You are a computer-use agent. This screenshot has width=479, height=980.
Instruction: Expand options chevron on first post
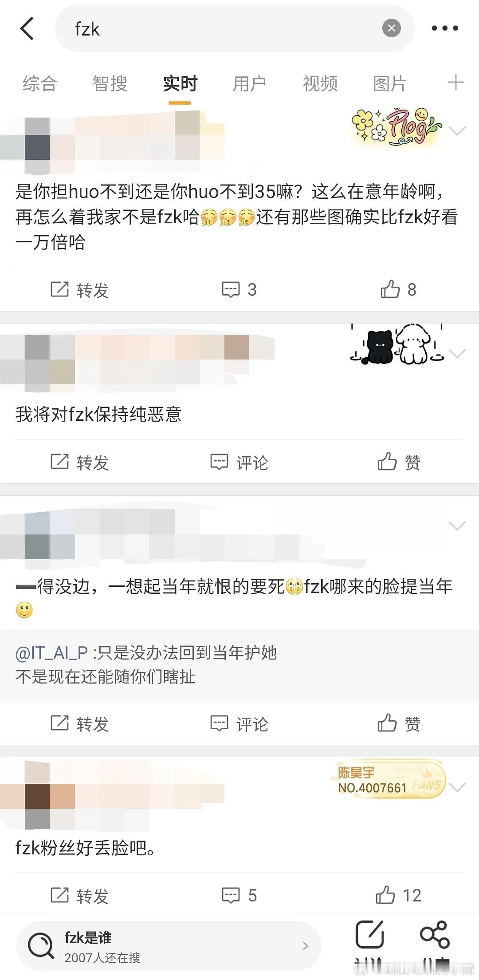457,130
